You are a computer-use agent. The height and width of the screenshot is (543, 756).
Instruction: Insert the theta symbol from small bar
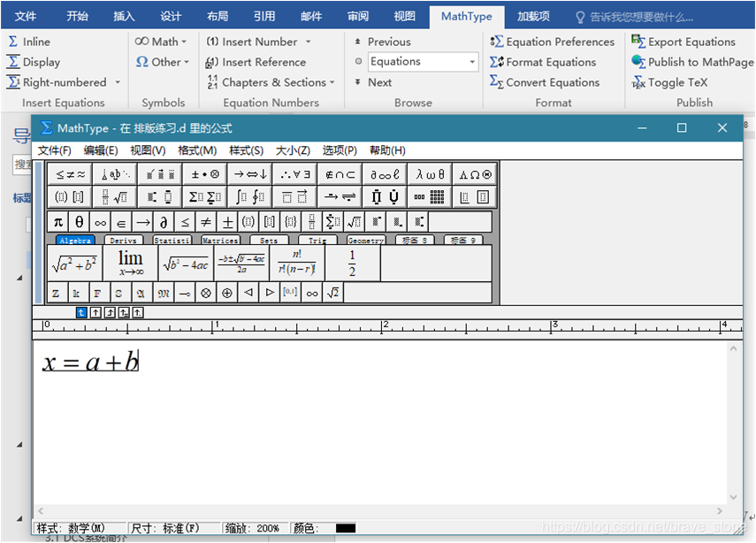coord(79,222)
